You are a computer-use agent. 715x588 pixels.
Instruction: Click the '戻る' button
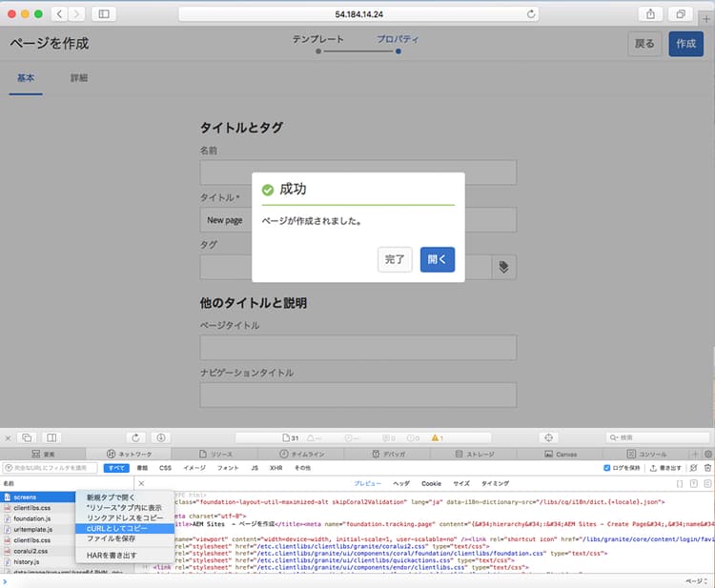tap(644, 44)
